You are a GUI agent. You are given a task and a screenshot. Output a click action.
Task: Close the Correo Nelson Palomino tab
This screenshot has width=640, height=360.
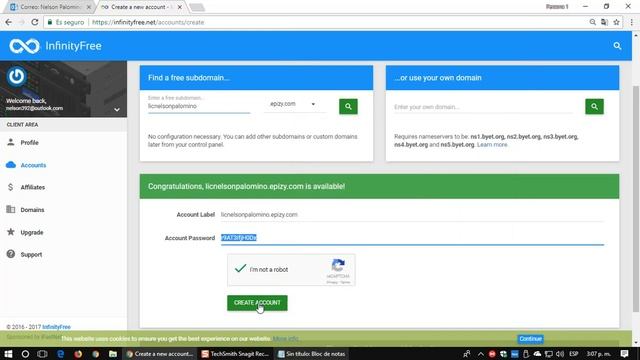pyautogui.click(x=89, y=7)
